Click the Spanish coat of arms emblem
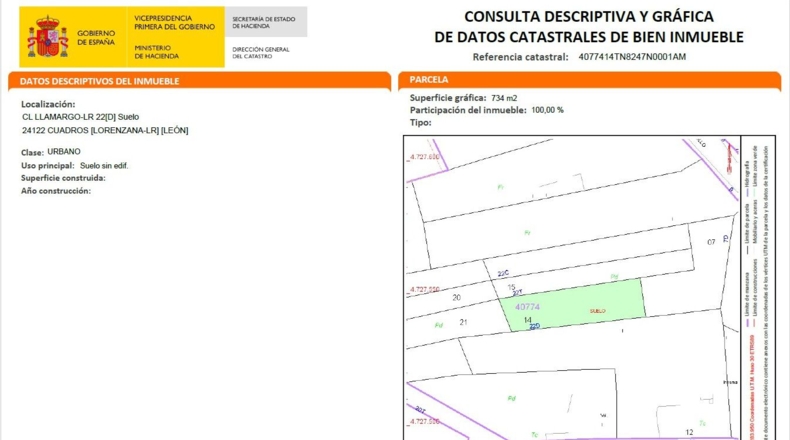Screen dimensions: 790x440 click(x=47, y=37)
